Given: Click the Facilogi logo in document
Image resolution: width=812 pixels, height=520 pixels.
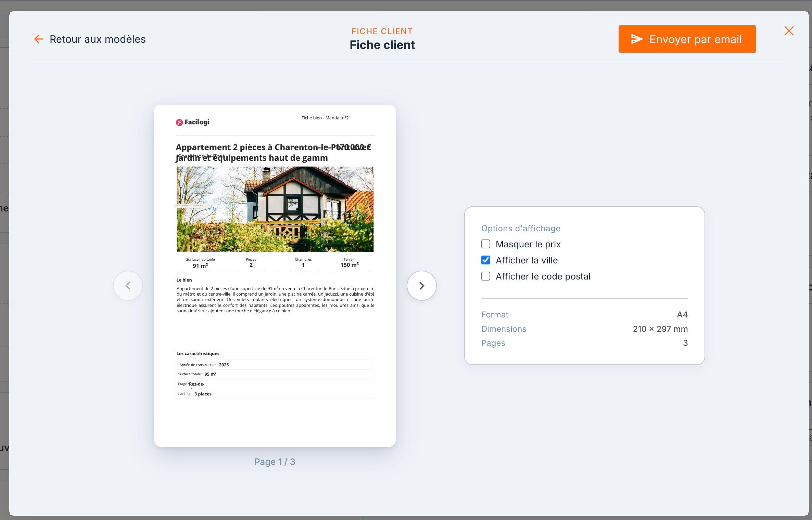Looking at the screenshot, I should pyautogui.click(x=192, y=122).
